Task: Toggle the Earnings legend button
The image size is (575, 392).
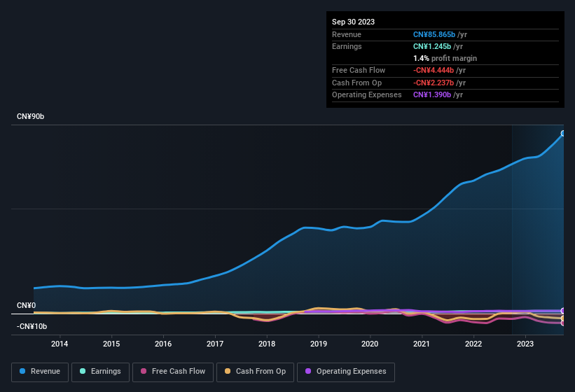Action: (100, 372)
